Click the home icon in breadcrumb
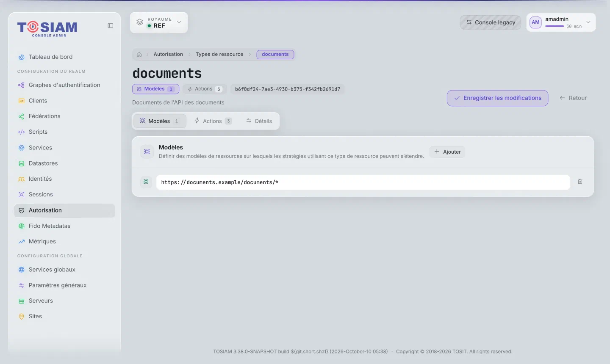This screenshot has width=610, height=364. [x=139, y=54]
